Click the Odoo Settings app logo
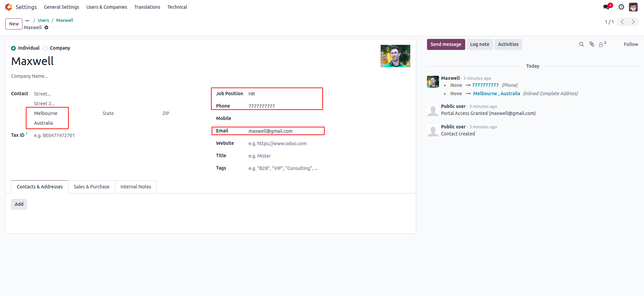644x296 pixels. pyautogui.click(x=9, y=7)
